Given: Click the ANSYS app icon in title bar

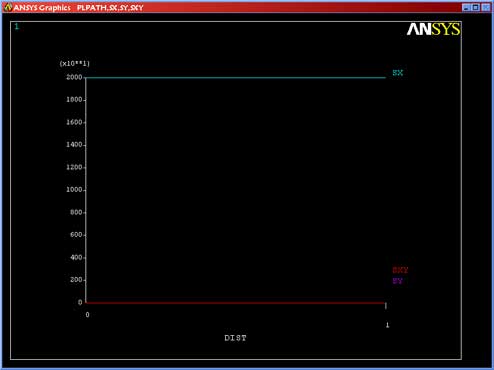Looking at the screenshot, I should tap(8, 7).
